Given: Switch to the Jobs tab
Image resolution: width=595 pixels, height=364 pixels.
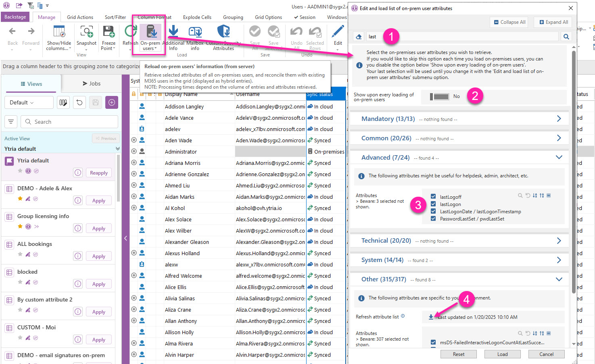Looking at the screenshot, I should (x=91, y=83).
